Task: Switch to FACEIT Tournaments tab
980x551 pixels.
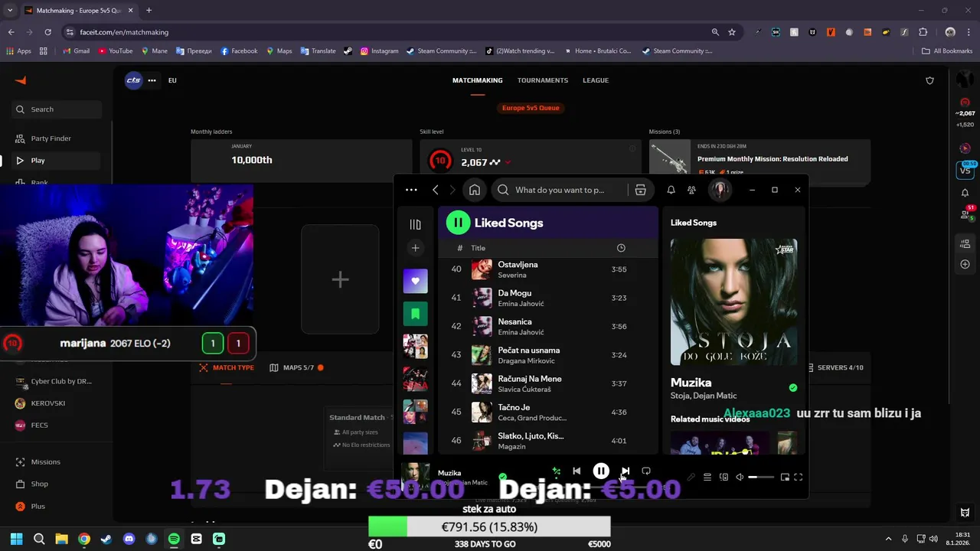Action: pyautogui.click(x=542, y=80)
